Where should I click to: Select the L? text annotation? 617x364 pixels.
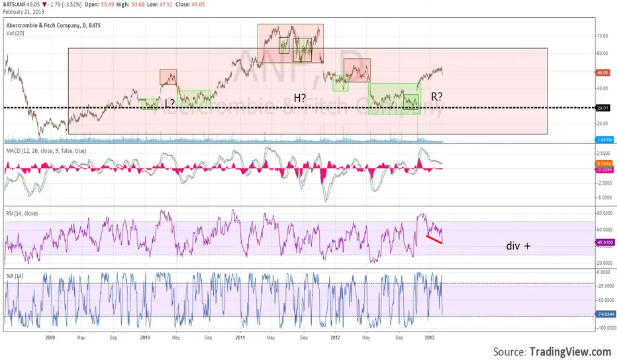[169, 103]
